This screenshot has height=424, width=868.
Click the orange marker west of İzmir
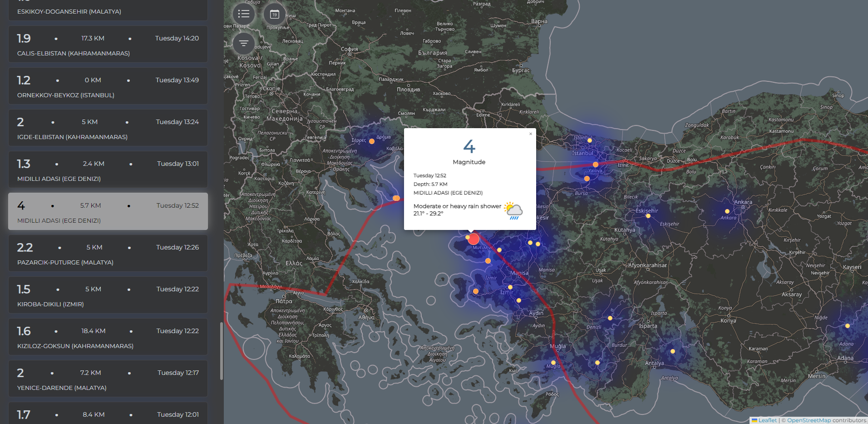pyautogui.click(x=476, y=291)
